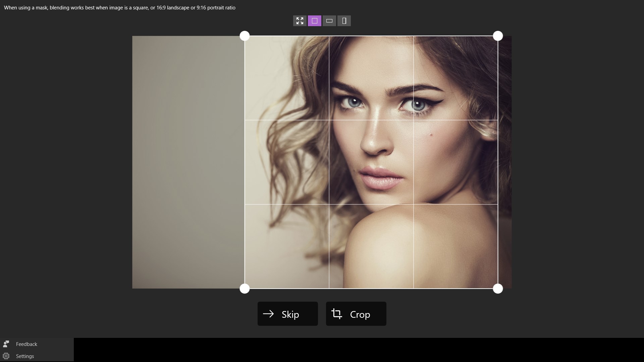Open the Feedback menu item
The width and height of the screenshot is (644, 362).
[26, 344]
